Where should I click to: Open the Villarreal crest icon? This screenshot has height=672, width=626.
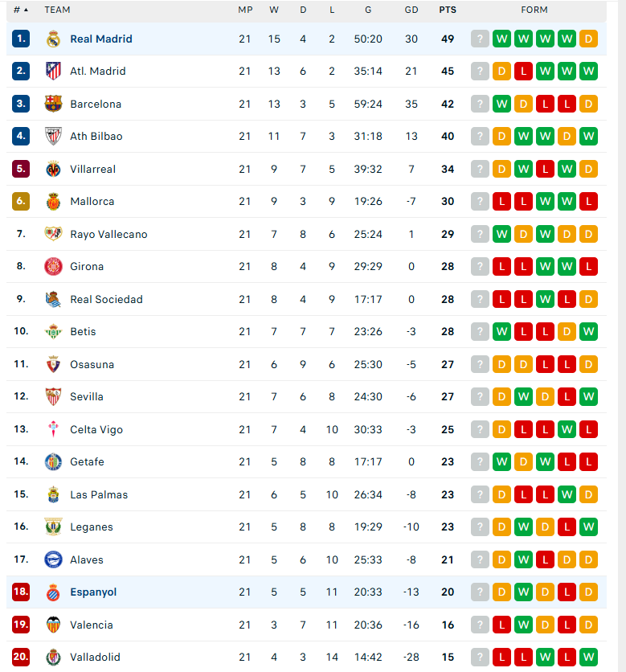pos(53,169)
